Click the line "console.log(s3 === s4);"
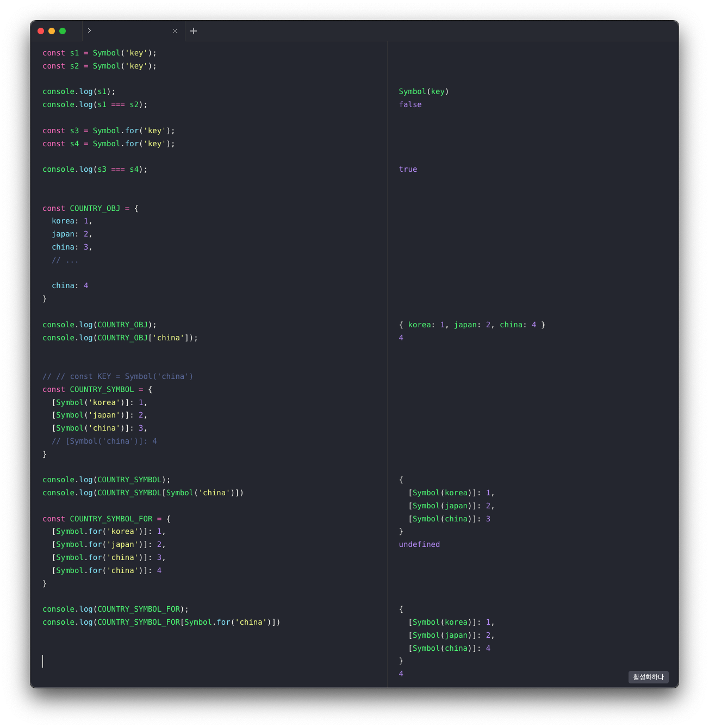Image resolution: width=709 pixels, height=728 pixels. pos(95,169)
